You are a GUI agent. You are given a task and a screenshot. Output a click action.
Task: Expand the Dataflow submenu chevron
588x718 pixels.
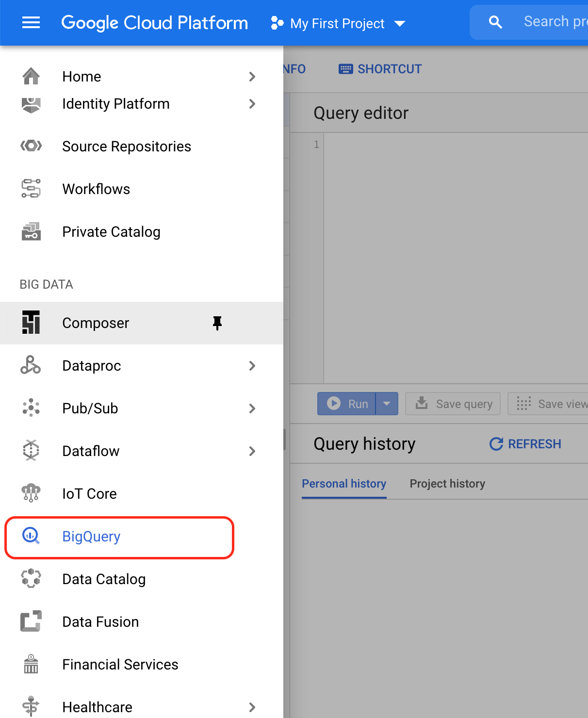(252, 451)
